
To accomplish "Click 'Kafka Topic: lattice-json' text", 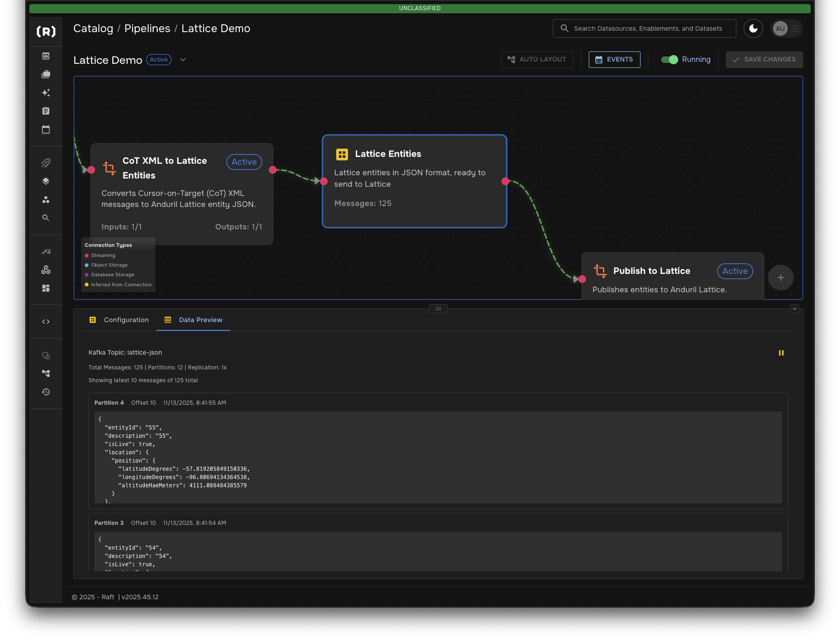I will [x=125, y=352].
